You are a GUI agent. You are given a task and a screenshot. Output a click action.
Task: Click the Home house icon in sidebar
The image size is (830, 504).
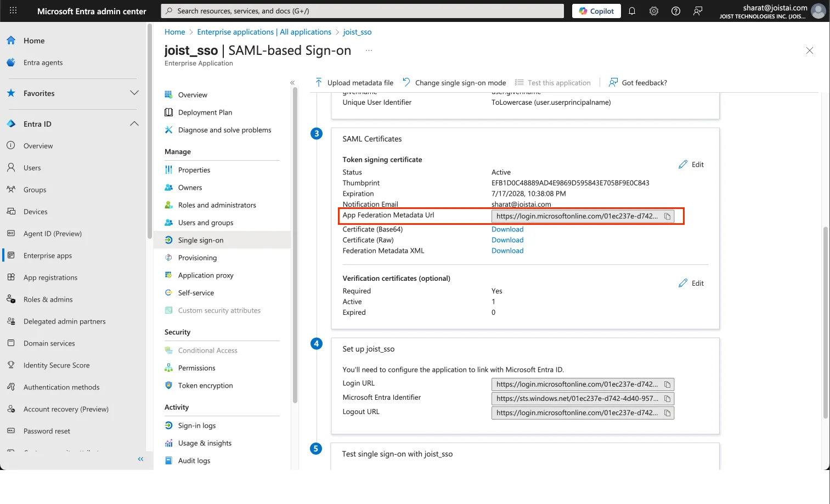[11, 41]
